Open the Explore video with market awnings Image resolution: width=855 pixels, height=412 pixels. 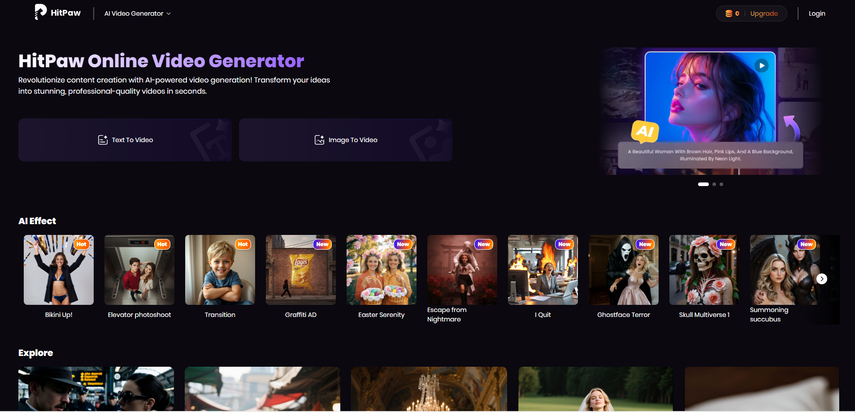pyautogui.click(x=262, y=389)
